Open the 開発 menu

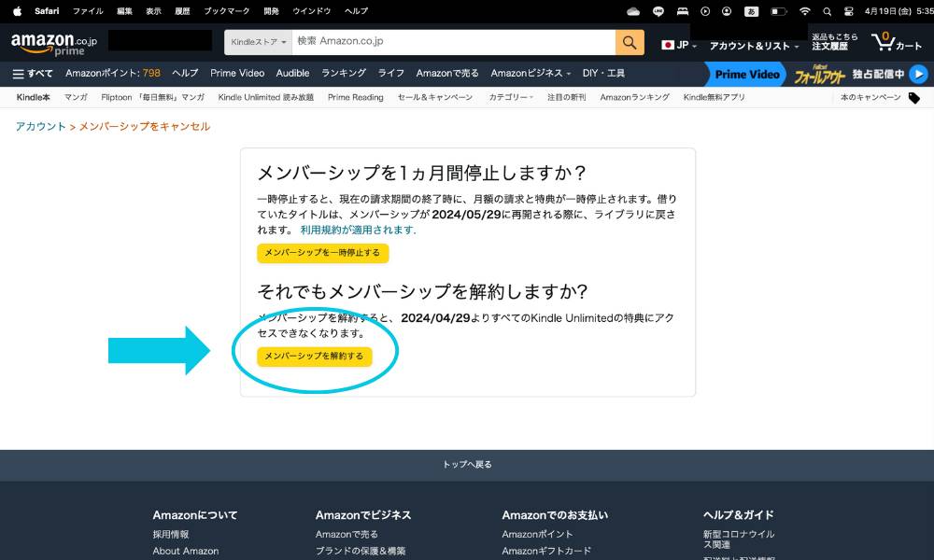click(271, 10)
